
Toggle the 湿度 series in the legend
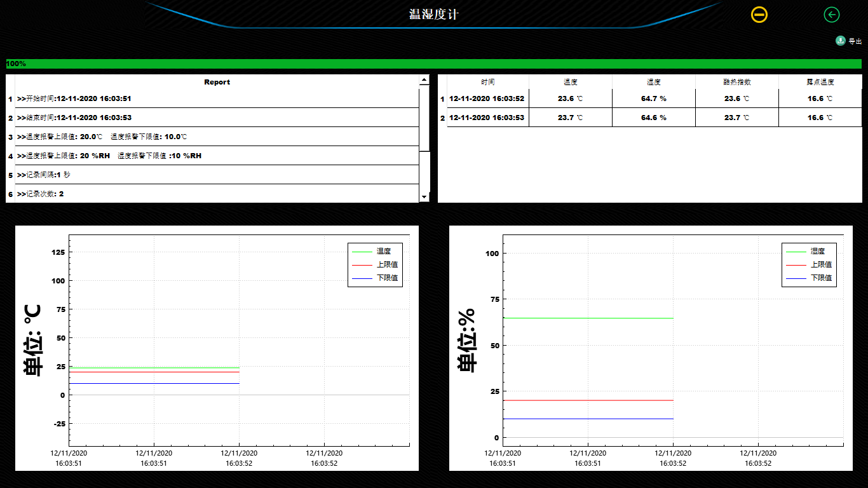(x=817, y=251)
